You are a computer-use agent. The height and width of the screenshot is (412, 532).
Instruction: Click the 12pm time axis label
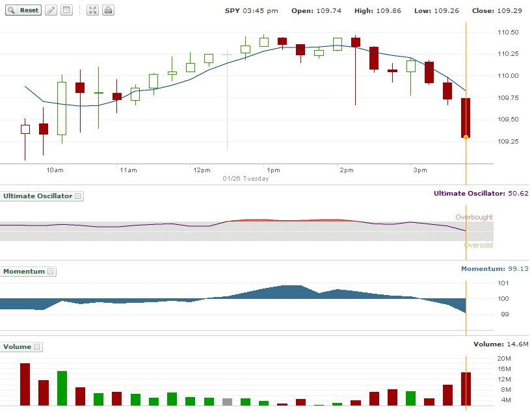coord(202,170)
